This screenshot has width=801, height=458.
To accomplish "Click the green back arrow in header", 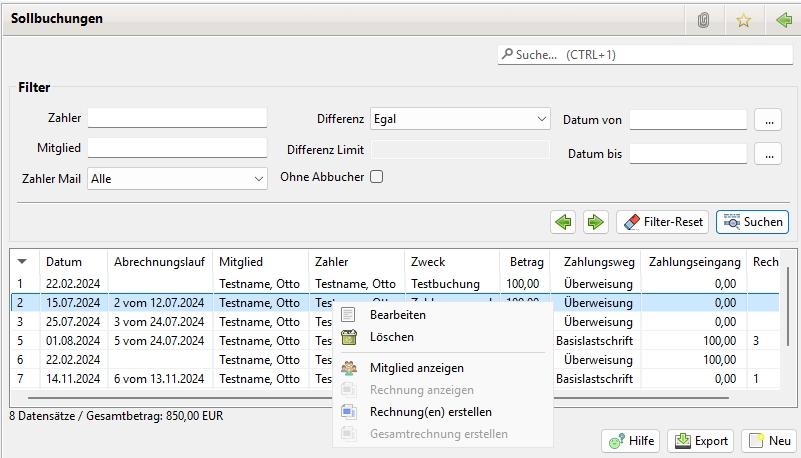I will point(783,20).
